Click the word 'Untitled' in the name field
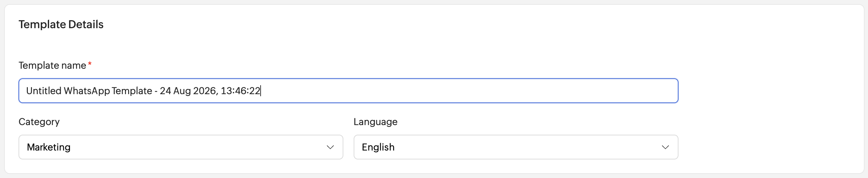 pos(44,91)
